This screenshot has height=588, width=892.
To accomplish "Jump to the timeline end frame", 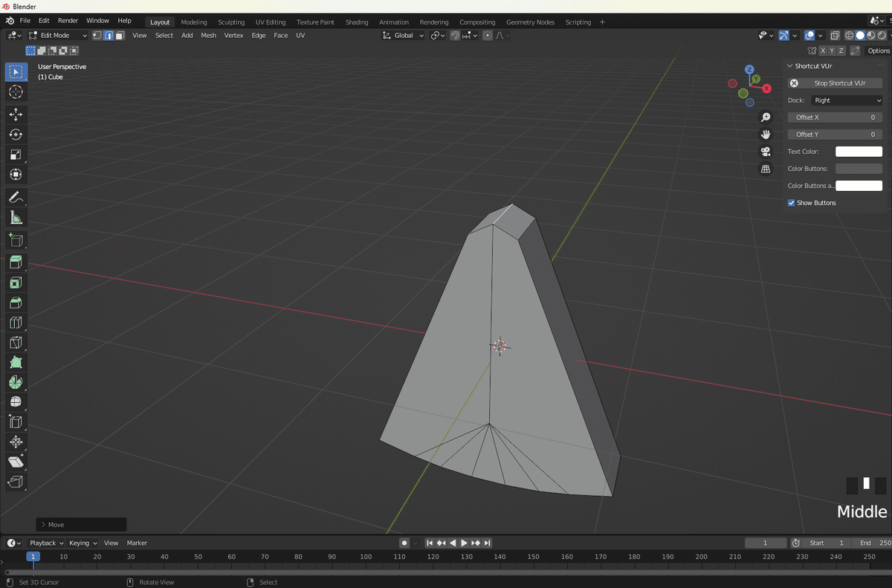I will click(488, 543).
